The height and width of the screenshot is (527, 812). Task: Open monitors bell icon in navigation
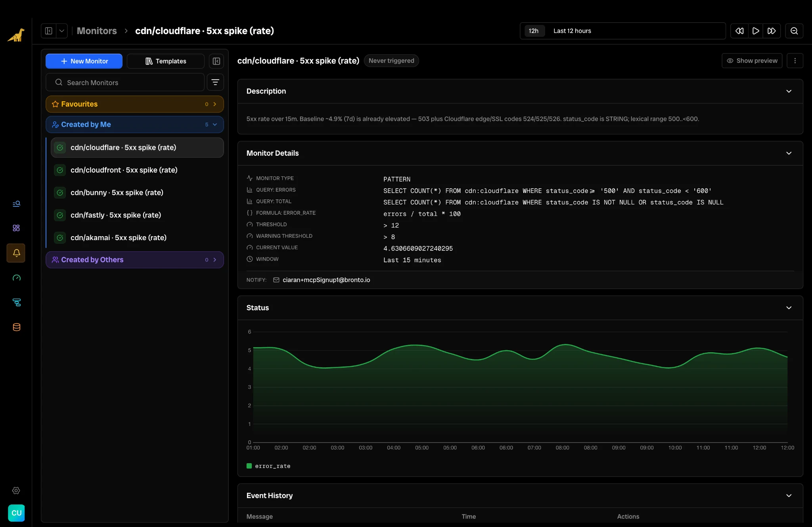click(16, 253)
